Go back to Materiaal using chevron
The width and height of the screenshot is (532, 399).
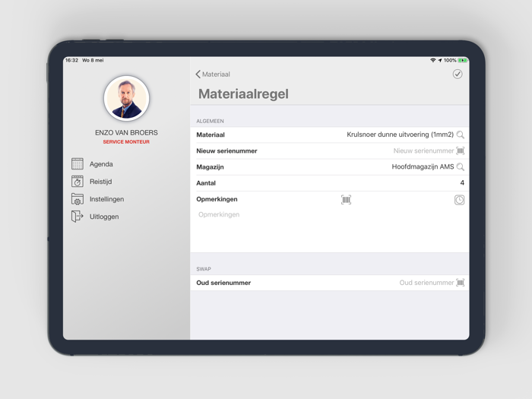(x=198, y=74)
